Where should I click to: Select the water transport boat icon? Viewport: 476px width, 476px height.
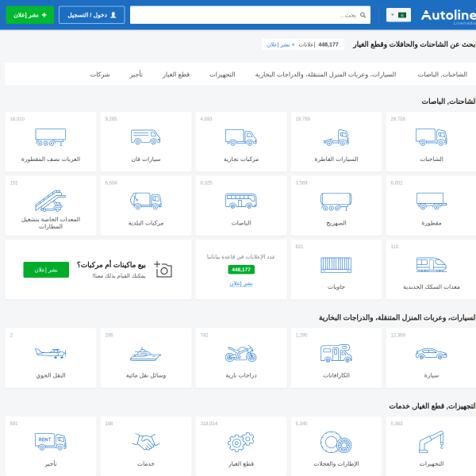[145, 354]
